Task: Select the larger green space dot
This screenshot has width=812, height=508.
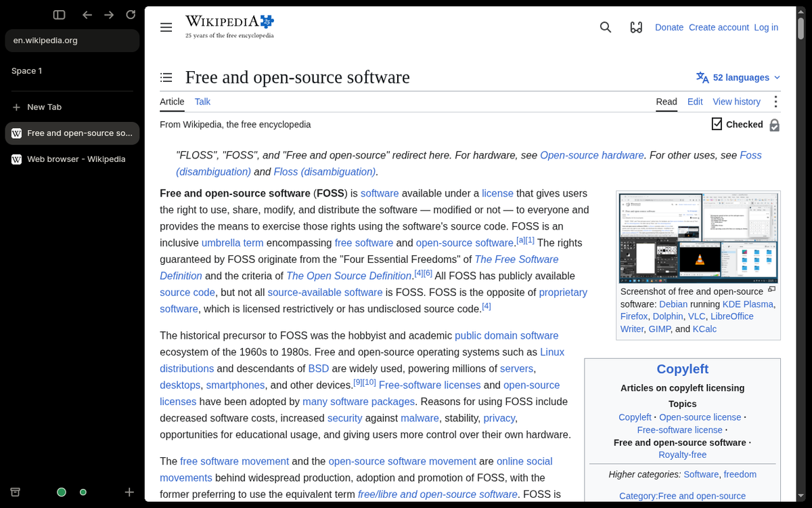Action: pos(62,492)
